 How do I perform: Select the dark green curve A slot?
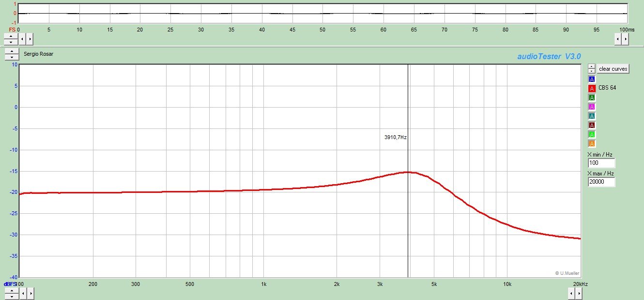pyautogui.click(x=592, y=97)
